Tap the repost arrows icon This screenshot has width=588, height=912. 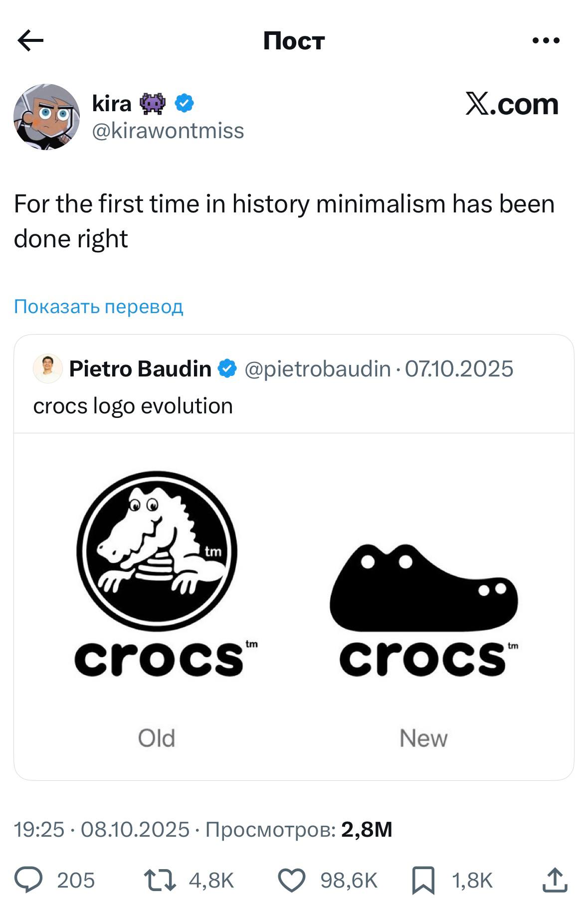160,880
